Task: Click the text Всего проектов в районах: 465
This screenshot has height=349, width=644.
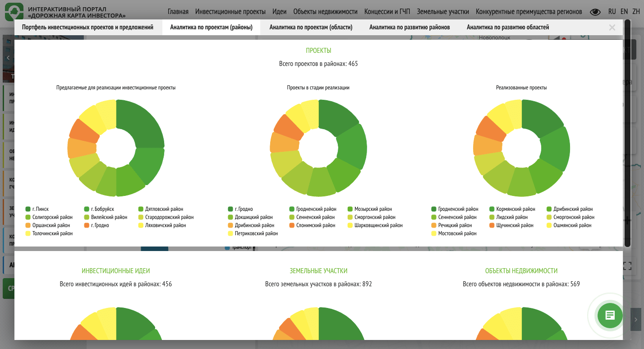Action: (318, 64)
